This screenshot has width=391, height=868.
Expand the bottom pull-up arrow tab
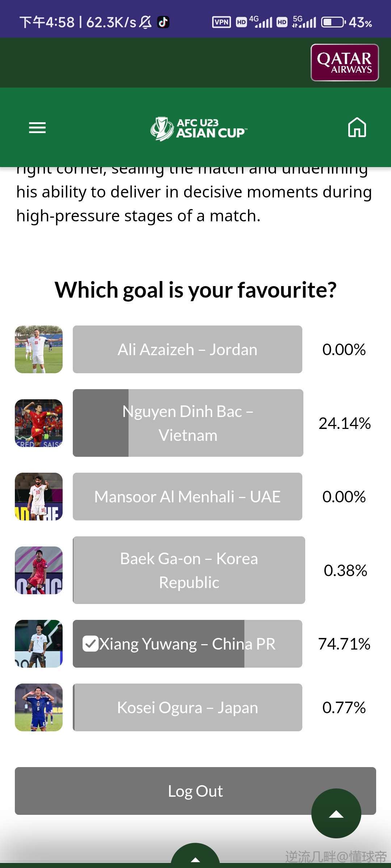[x=195, y=858]
